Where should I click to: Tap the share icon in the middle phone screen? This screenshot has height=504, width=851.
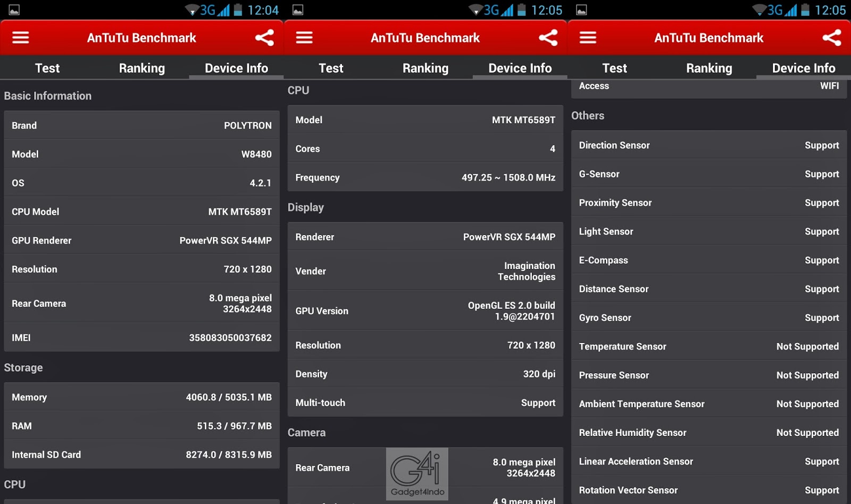(548, 38)
